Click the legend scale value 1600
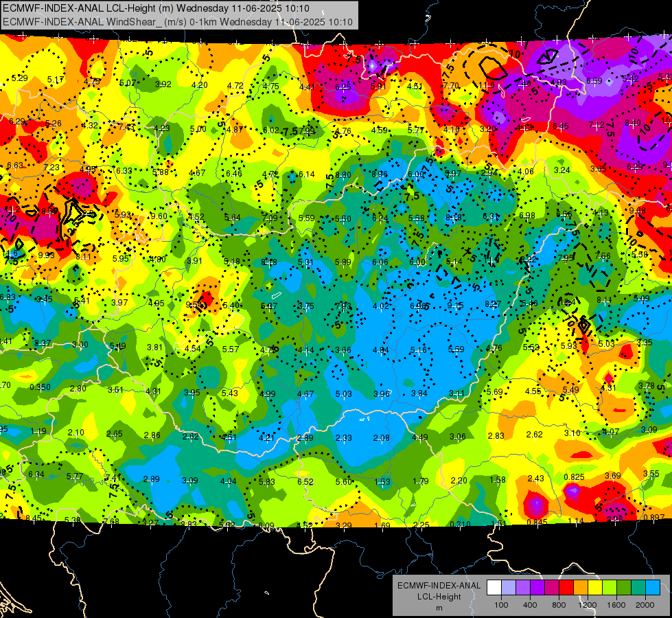 tap(616, 605)
